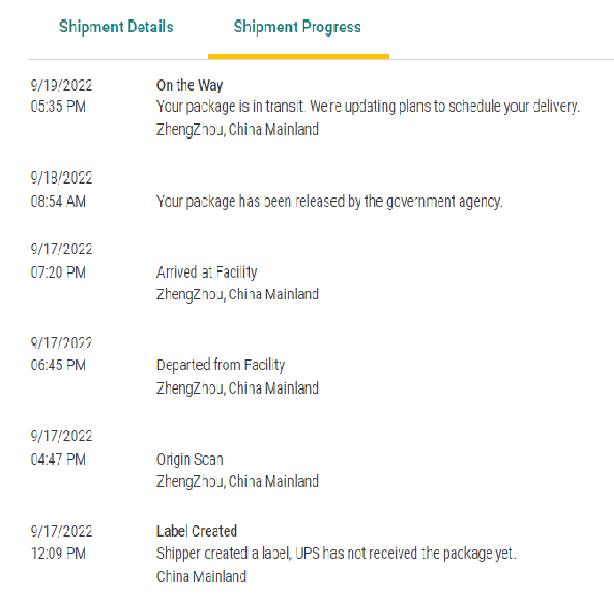Image resolution: width=614 pixels, height=599 pixels.
Task: Click the Arrived at Facility status
Action: click(207, 272)
